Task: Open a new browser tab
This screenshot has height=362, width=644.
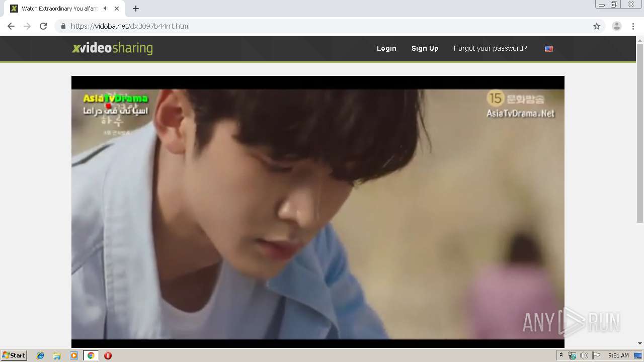Action: [x=136, y=9]
